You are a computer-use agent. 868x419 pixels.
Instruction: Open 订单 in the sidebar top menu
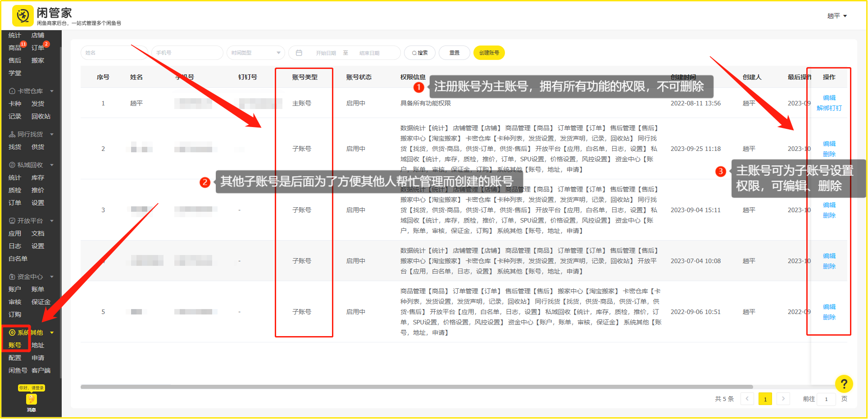[38, 48]
